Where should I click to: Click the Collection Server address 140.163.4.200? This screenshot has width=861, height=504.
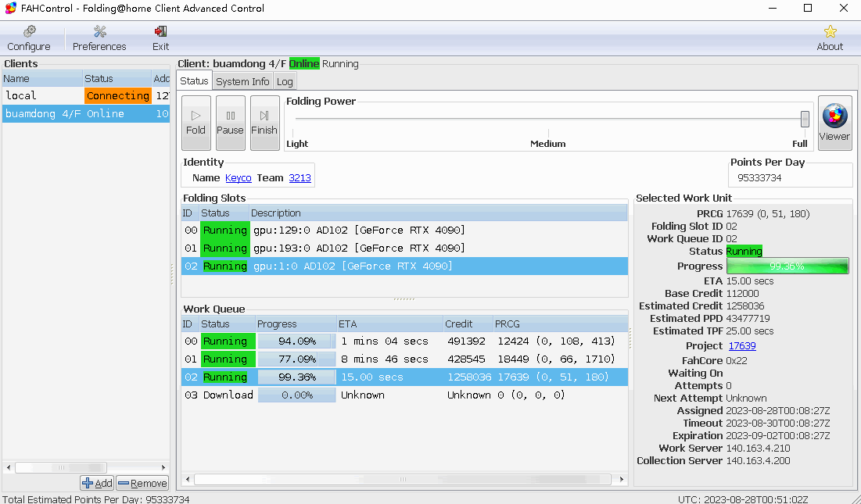759,461
